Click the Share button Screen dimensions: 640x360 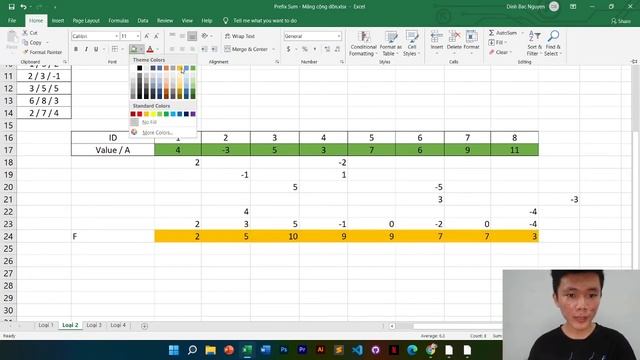620,21
